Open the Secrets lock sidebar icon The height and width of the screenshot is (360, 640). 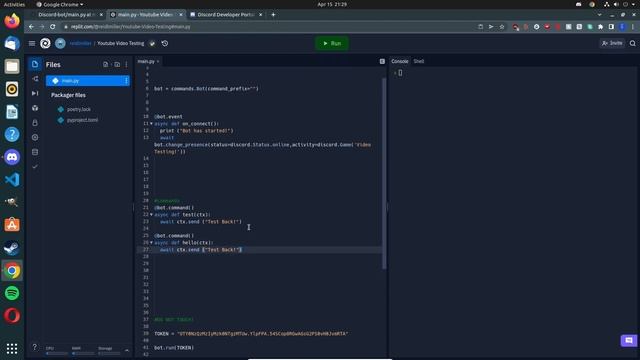(35, 123)
